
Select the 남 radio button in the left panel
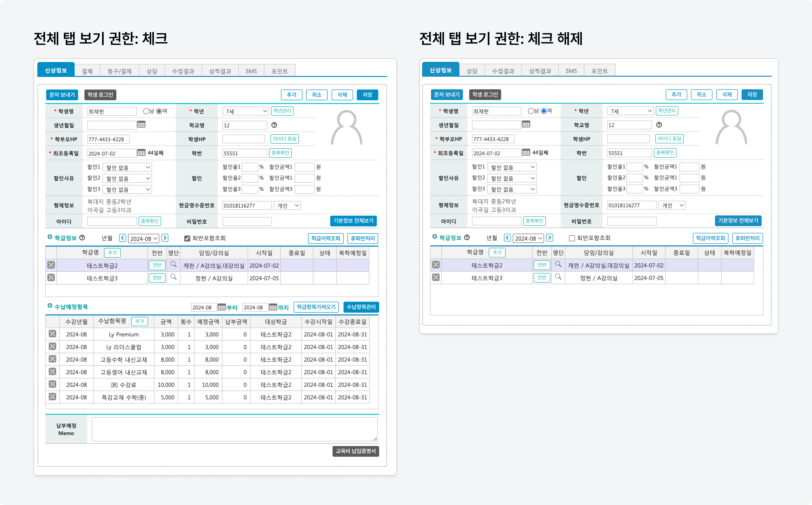146,111
